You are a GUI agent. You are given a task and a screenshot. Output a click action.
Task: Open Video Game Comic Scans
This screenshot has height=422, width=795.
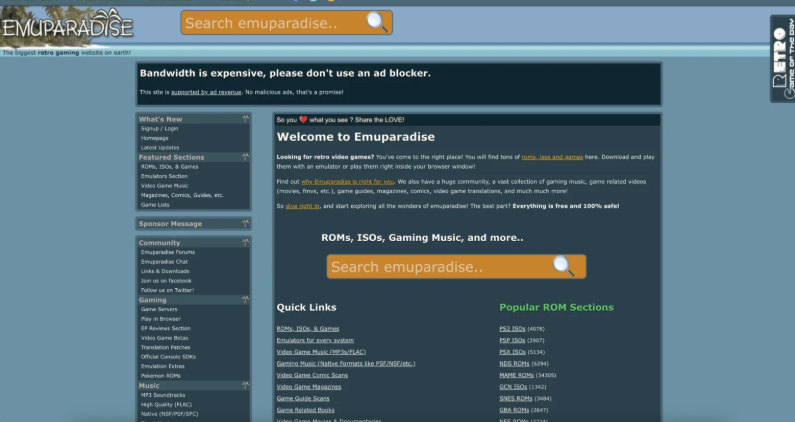point(312,375)
